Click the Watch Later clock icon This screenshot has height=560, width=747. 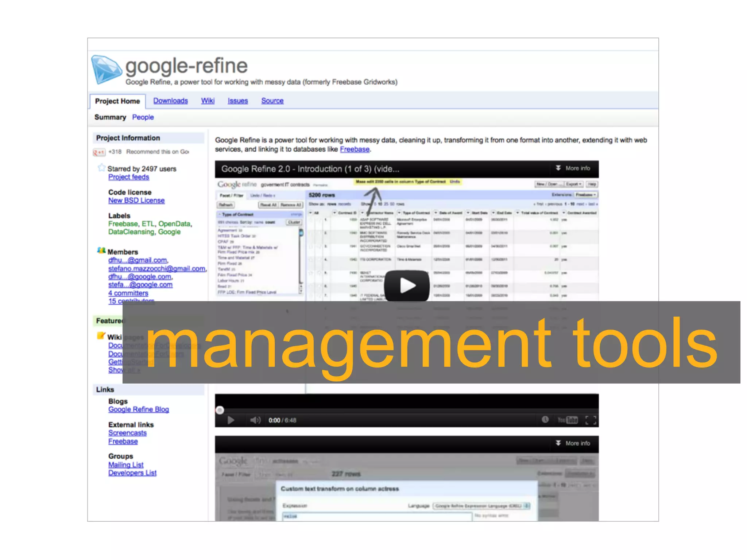coord(545,420)
